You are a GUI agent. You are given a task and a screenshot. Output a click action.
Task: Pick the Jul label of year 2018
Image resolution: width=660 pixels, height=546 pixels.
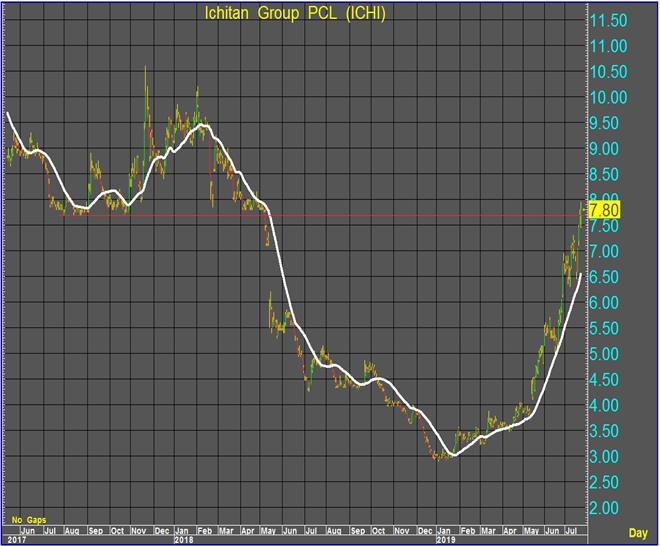pos(311,530)
